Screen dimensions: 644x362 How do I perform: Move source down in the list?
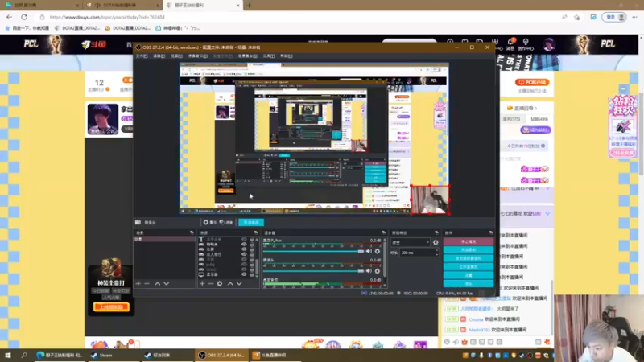pyautogui.click(x=239, y=284)
